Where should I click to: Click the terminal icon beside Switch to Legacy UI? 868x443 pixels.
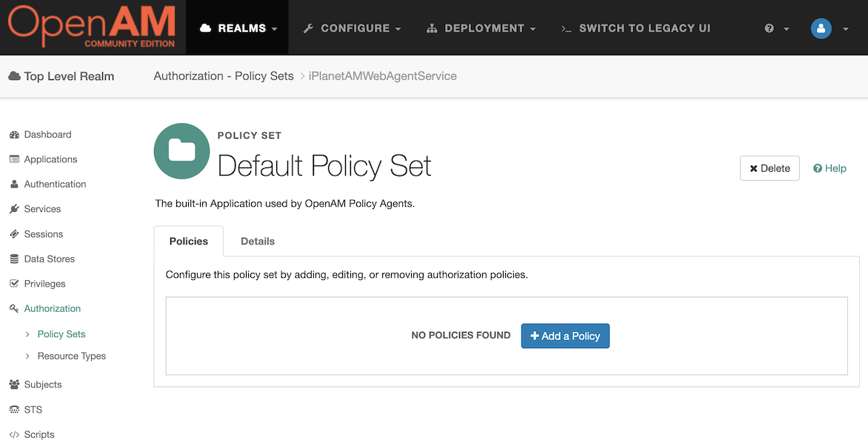click(566, 28)
